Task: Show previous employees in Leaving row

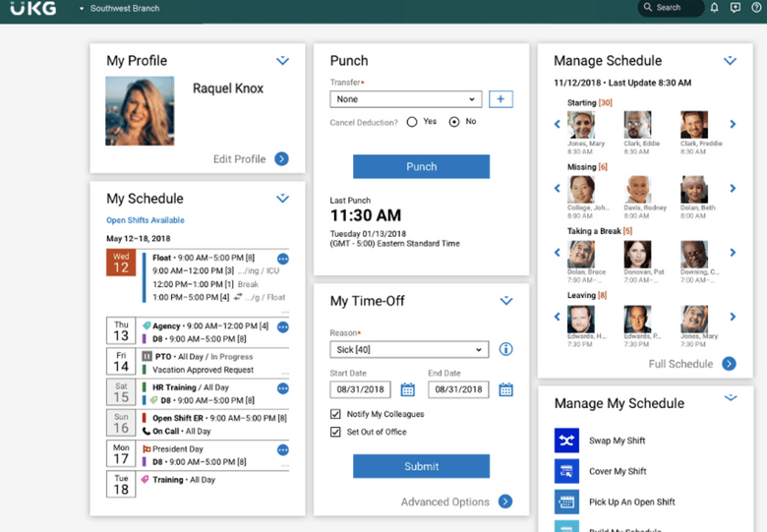Action: pos(558,317)
